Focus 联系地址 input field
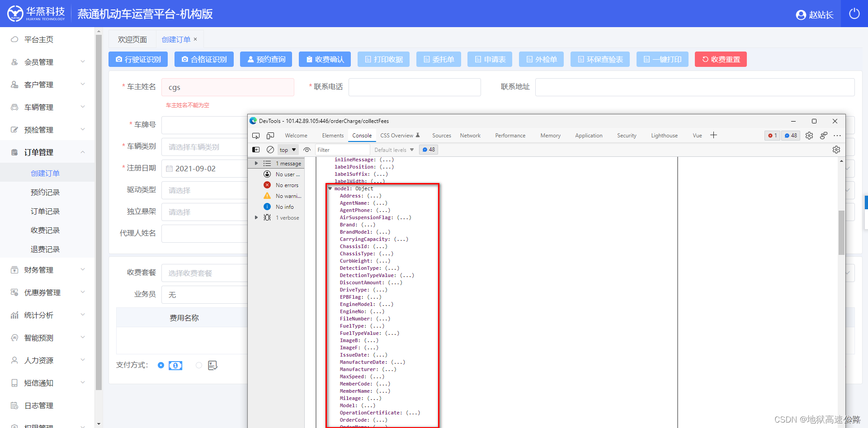Screen dimensions: 868x428 pos(695,87)
